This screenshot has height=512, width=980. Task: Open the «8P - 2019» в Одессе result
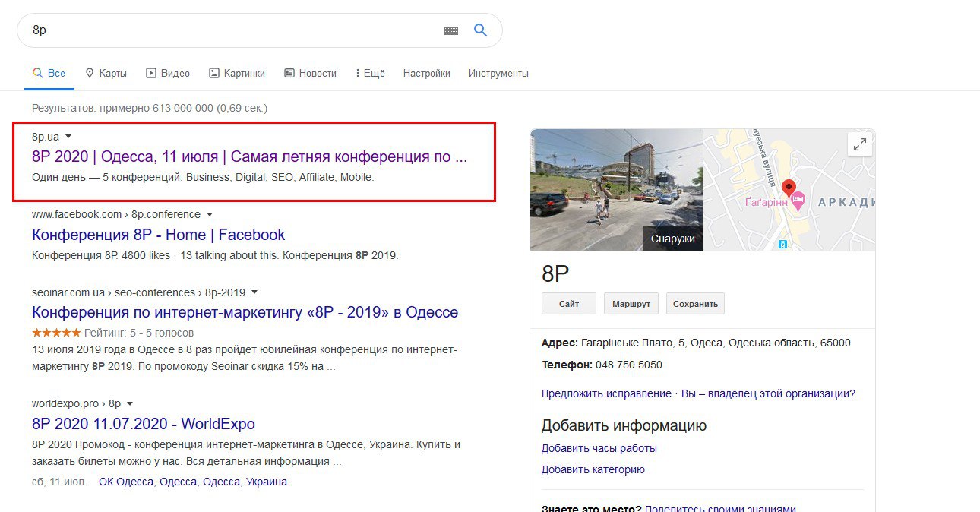tap(245, 312)
